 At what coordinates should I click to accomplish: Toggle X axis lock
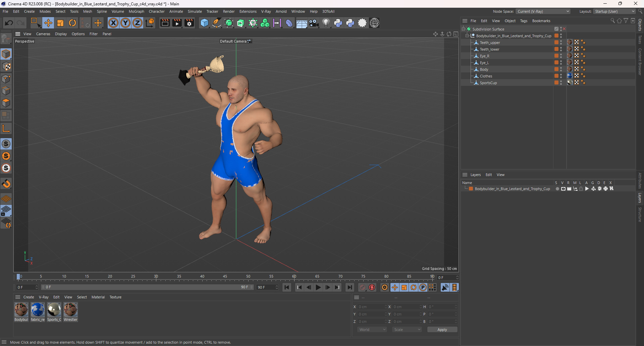(x=113, y=23)
